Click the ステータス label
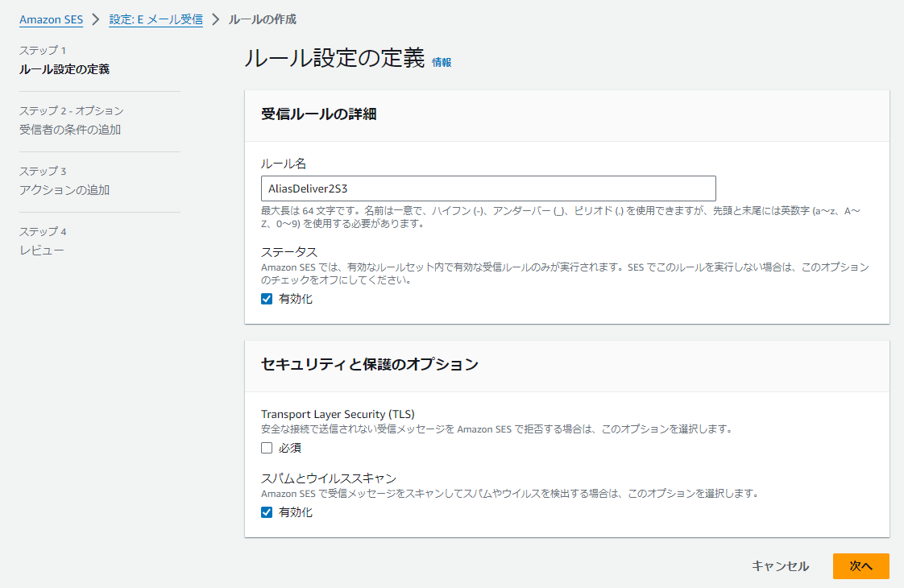This screenshot has height=588, width=904. (289, 252)
